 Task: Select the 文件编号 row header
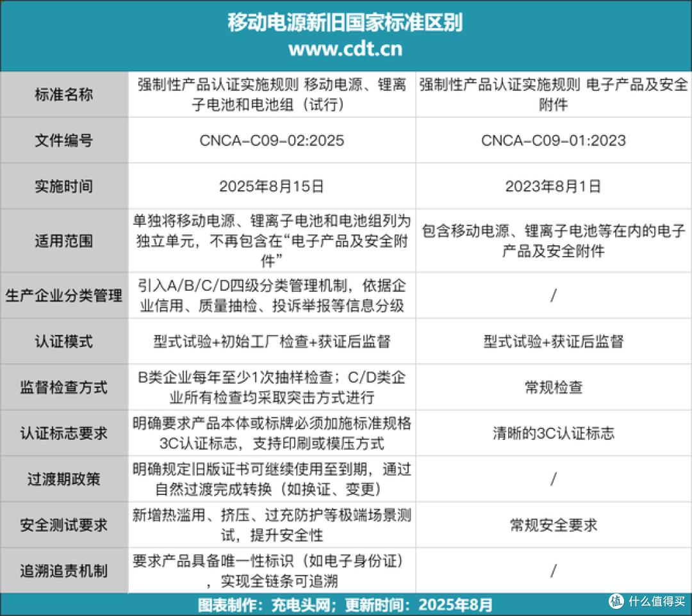[x=64, y=140]
